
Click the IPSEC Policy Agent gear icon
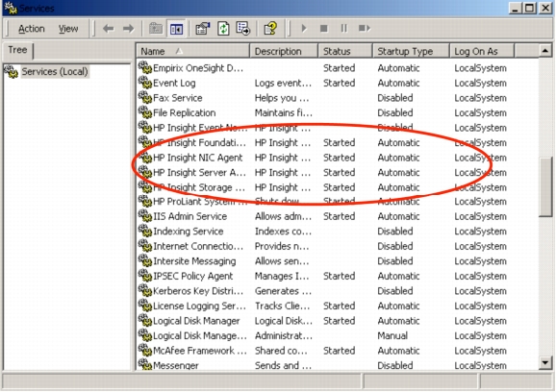pyautogui.click(x=145, y=275)
